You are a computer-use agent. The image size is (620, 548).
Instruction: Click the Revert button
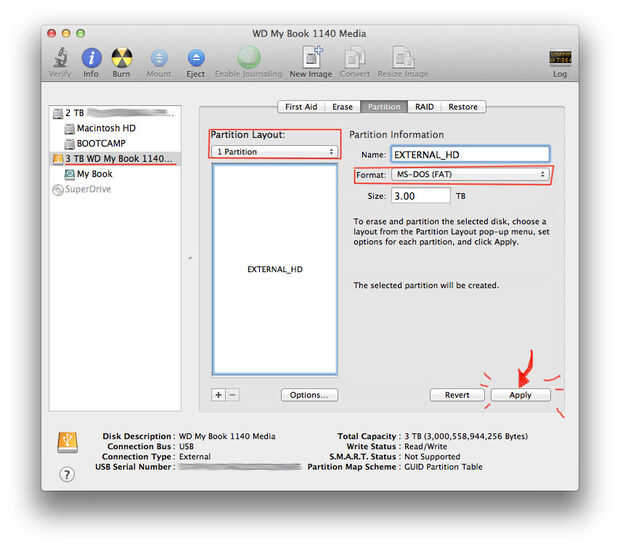click(457, 395)
